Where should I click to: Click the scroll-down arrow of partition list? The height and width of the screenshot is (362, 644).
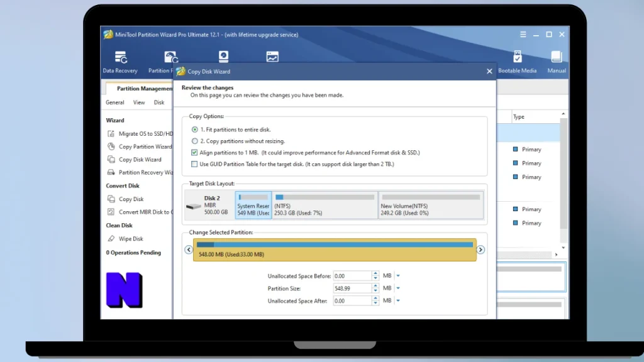tap(563, 248)
